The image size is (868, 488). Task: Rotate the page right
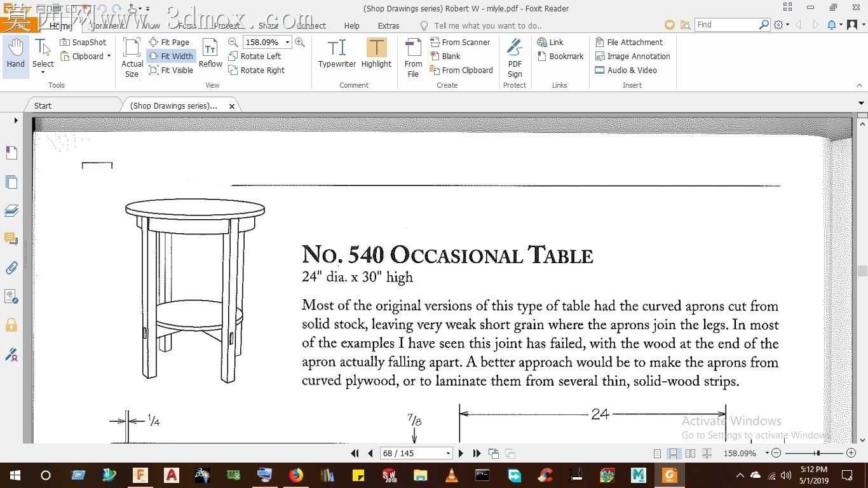point(257,70)
